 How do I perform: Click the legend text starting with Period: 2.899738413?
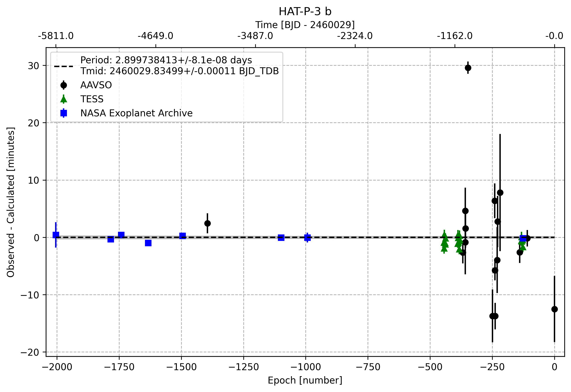click(x=166, y=60)
